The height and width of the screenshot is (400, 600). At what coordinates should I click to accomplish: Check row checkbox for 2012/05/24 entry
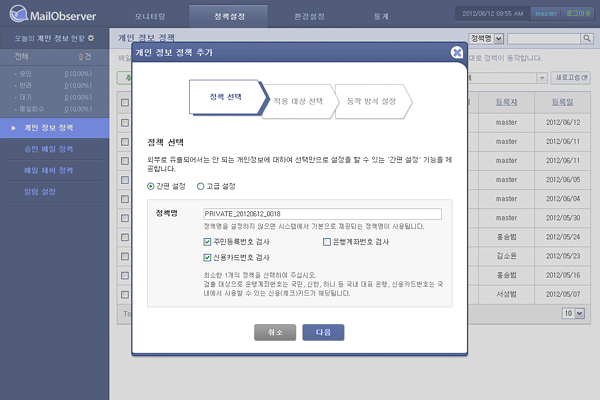(125, 237)
